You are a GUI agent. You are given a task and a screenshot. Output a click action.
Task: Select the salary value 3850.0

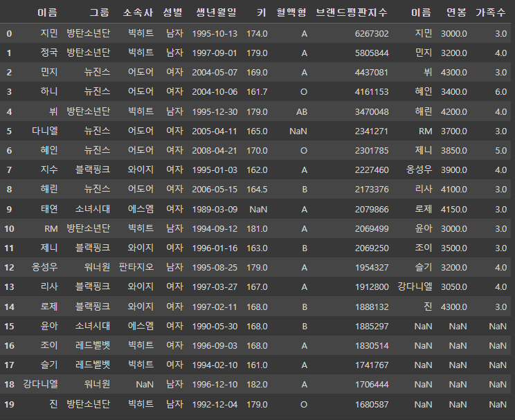pos(453,150)
